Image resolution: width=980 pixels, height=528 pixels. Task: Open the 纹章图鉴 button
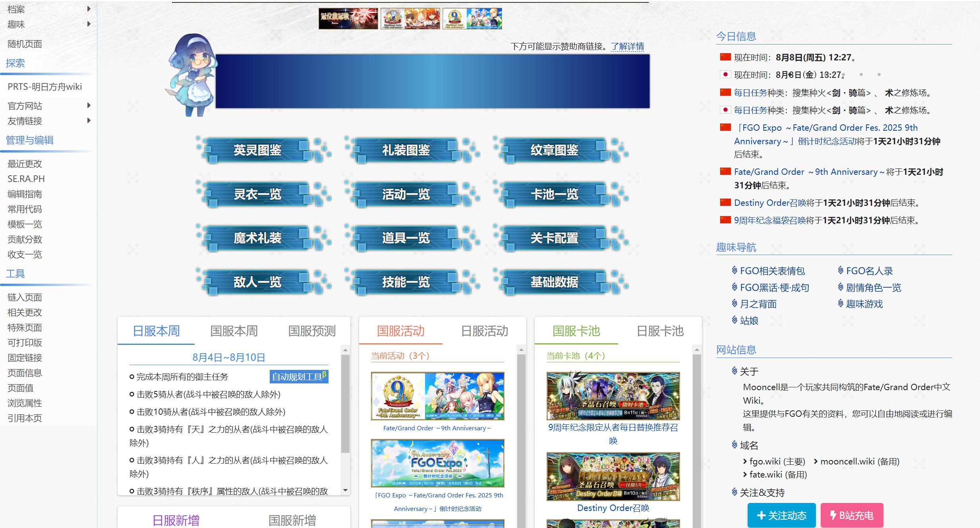pos(561,150)
